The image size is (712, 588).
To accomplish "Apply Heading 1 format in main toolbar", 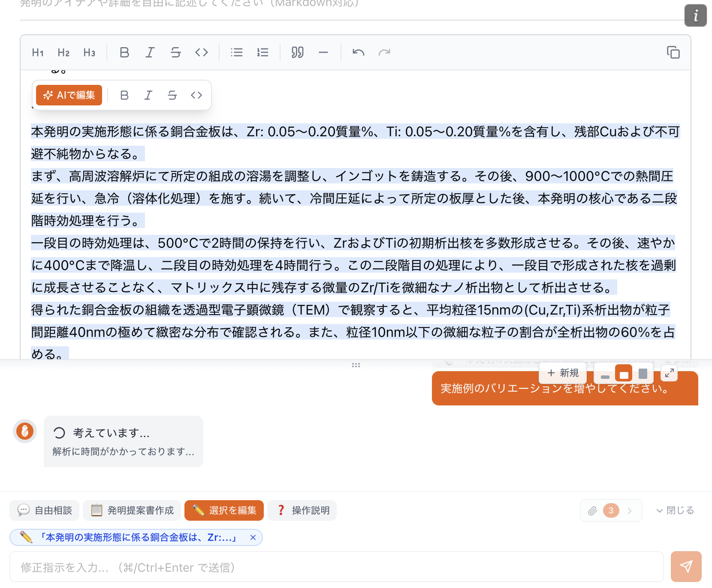I will (38, 53).
